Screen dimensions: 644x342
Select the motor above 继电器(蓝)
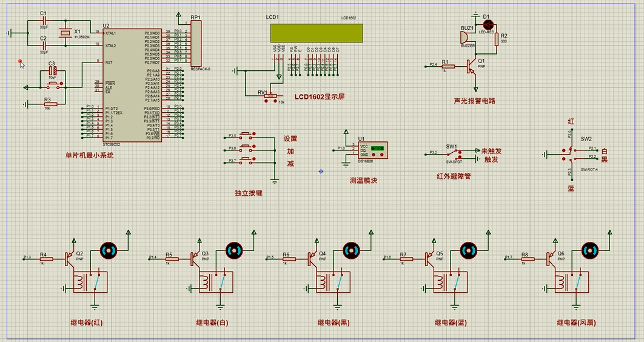point(469,250)
